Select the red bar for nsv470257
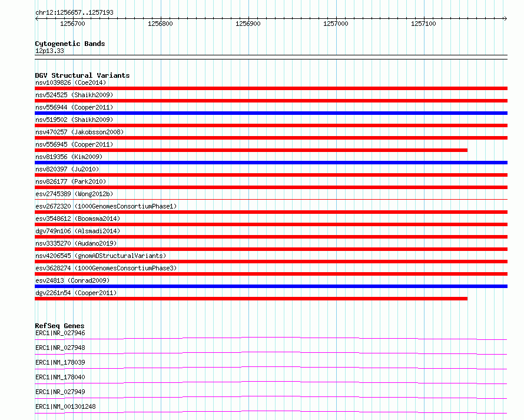Image resolution: width=524 pixels, height=420 pixels. [271, 138]
